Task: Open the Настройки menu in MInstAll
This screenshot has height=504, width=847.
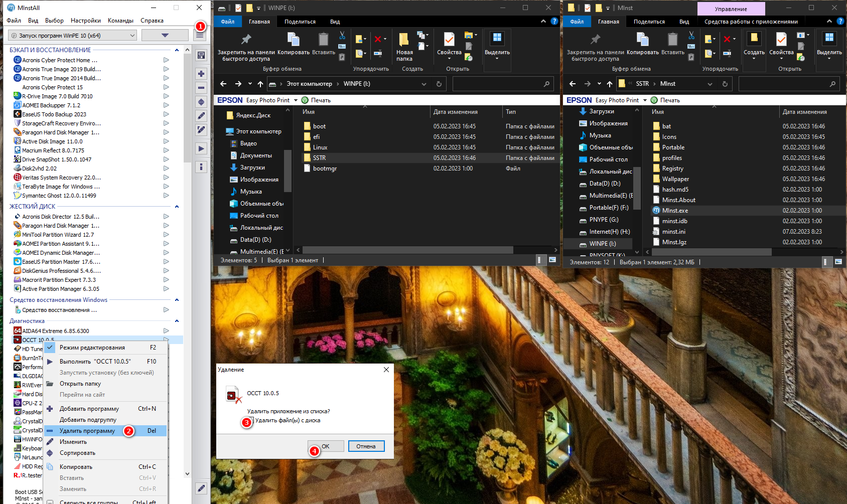Action: tap(86, 21)
